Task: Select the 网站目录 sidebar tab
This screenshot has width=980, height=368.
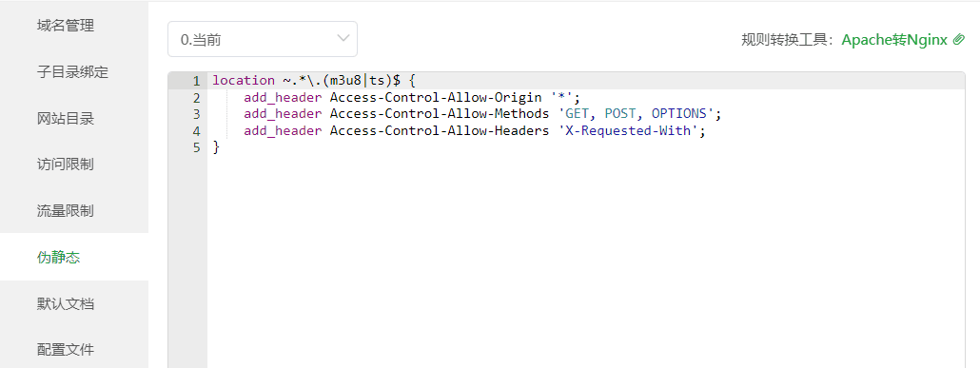Action: [66, 118]
